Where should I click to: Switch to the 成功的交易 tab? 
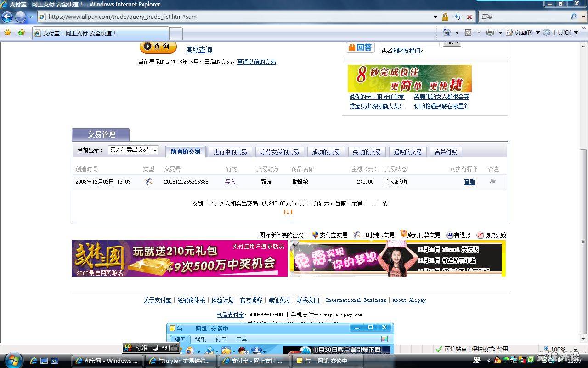coord(326,152)
